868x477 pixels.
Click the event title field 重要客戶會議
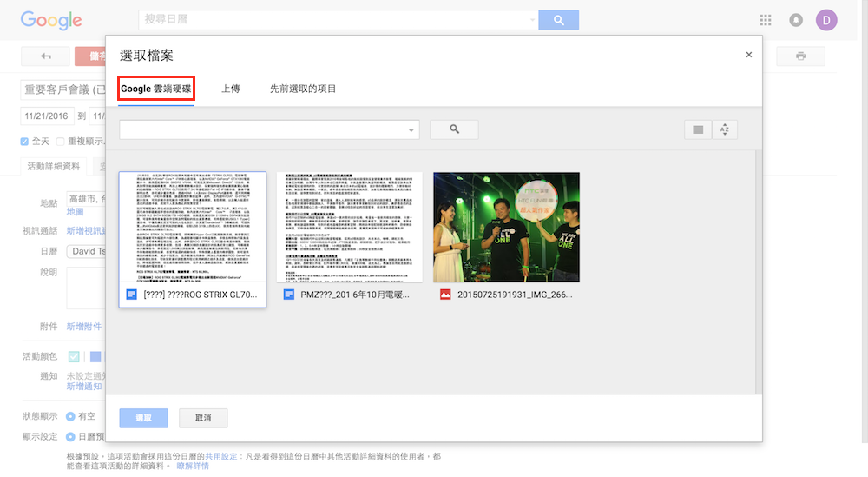63,89
